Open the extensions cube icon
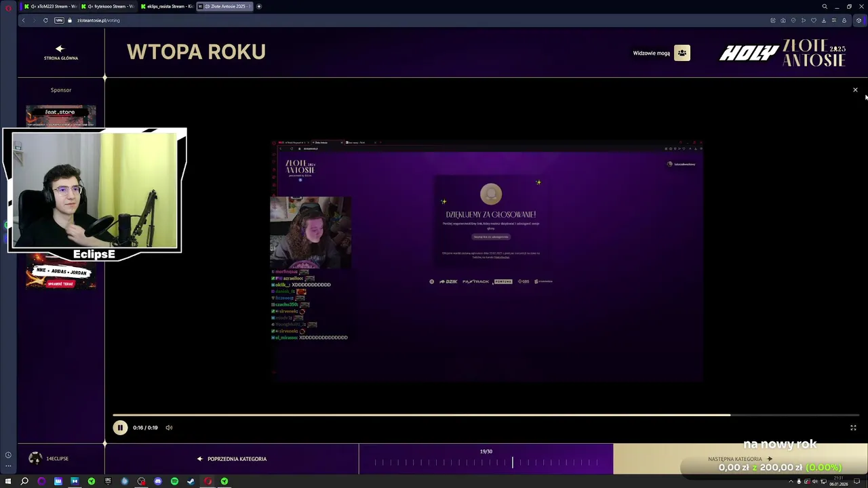Image resolution: width=868 pixels, height=488 pixels. 859,20
